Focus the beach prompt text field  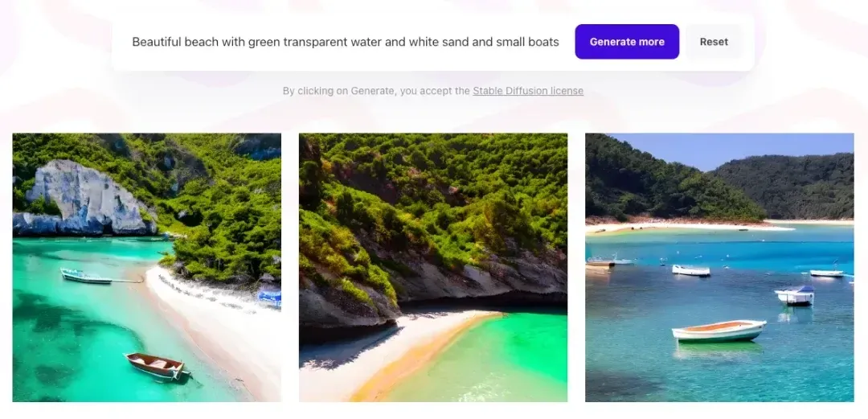coord(346,42)
